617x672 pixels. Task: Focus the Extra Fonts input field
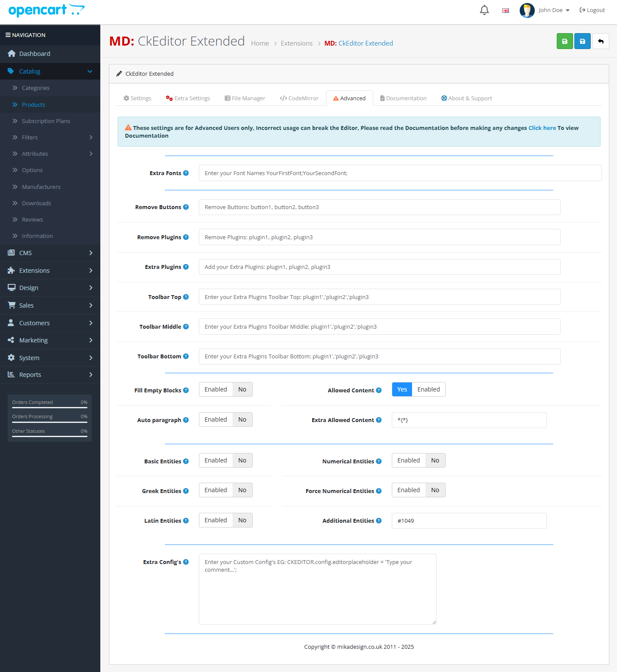(400, 173)
